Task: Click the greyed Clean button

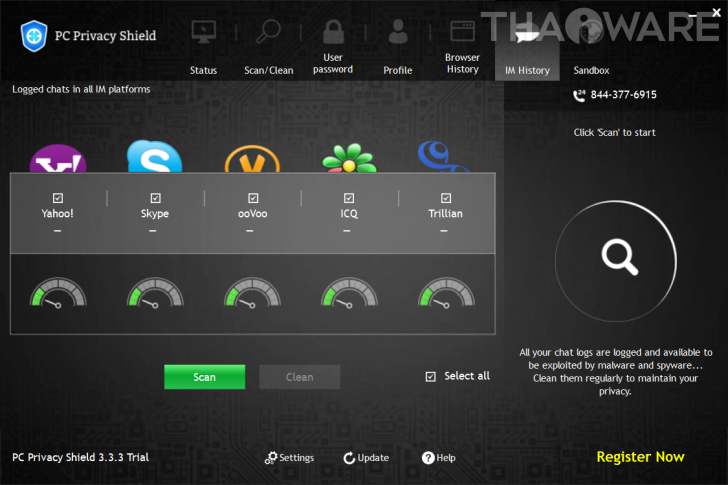Action: 299,377
